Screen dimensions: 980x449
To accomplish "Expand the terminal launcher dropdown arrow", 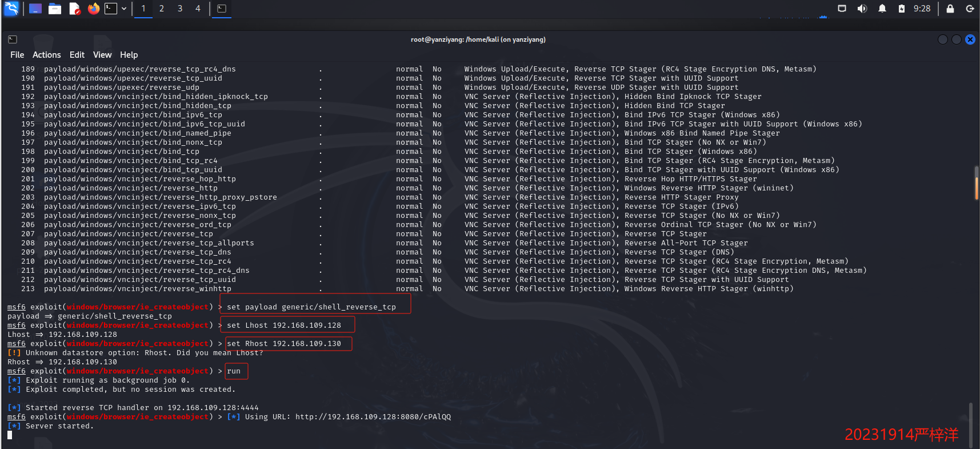I will (x=124, y=9).
